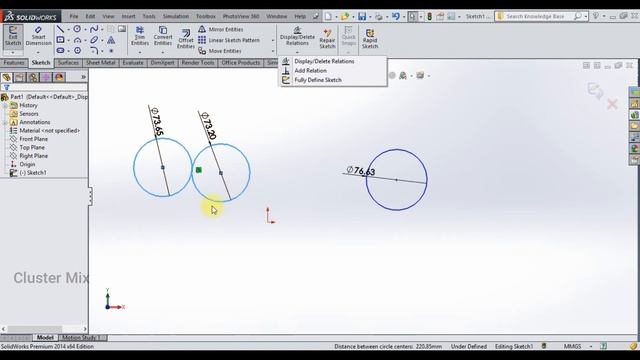Select the Straight Slot tool
The image size is (640, 360).
point(60,51)
